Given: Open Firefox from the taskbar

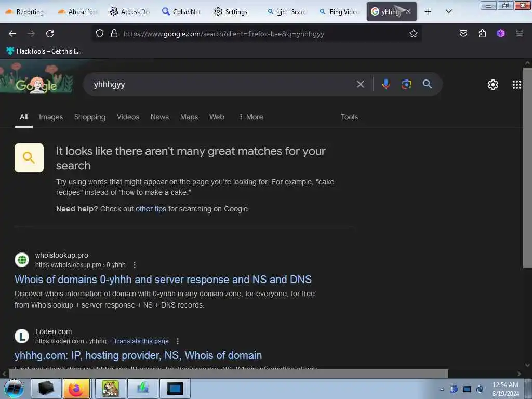Looking at the screenshot, I should (x=76, y=389).
